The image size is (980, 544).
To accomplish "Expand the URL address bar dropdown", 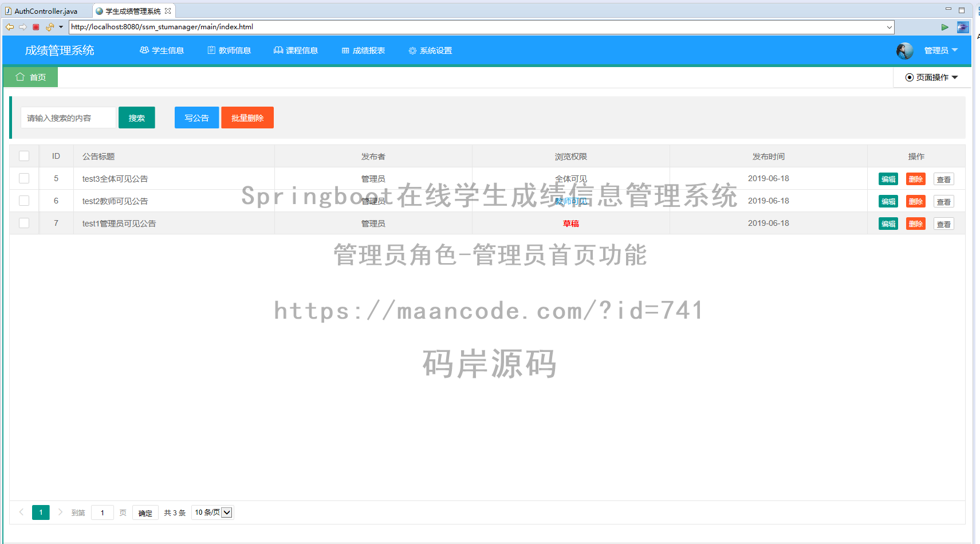I will (x=889, y=27).
